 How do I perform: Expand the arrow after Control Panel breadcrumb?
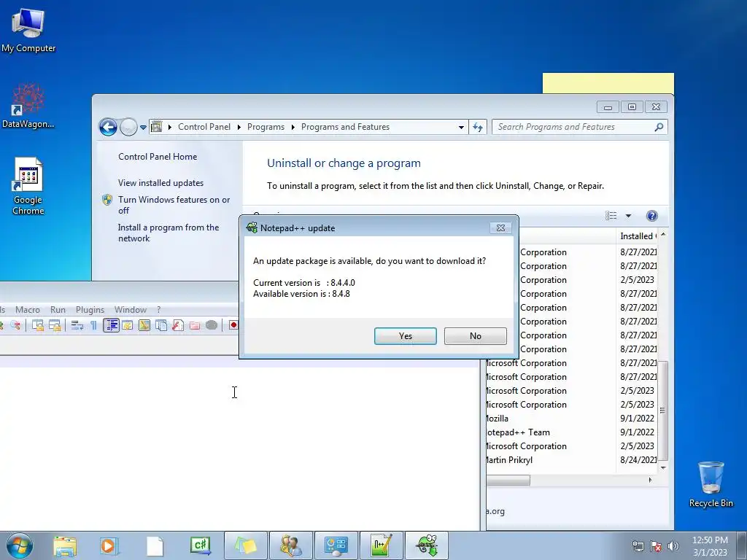239,127
